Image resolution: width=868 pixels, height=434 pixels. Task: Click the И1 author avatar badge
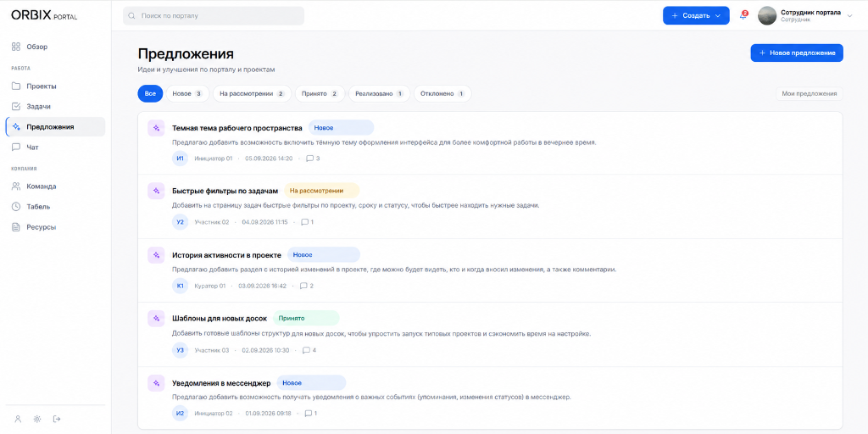click(x=180, y=159)
